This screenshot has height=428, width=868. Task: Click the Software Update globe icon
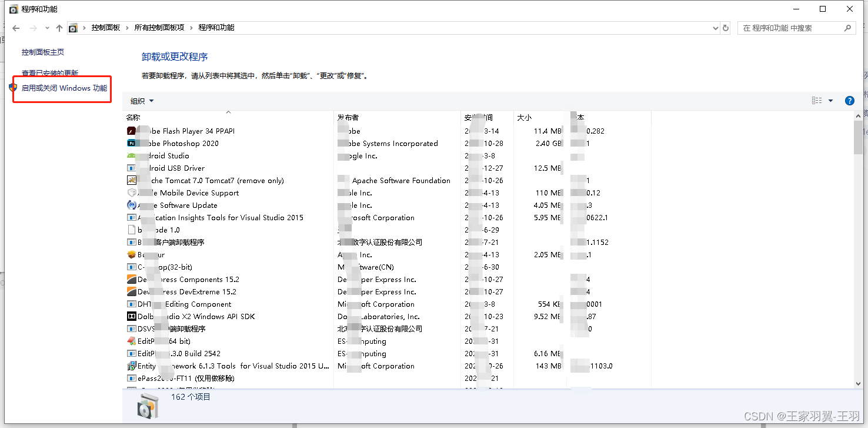tap(132, 205)
